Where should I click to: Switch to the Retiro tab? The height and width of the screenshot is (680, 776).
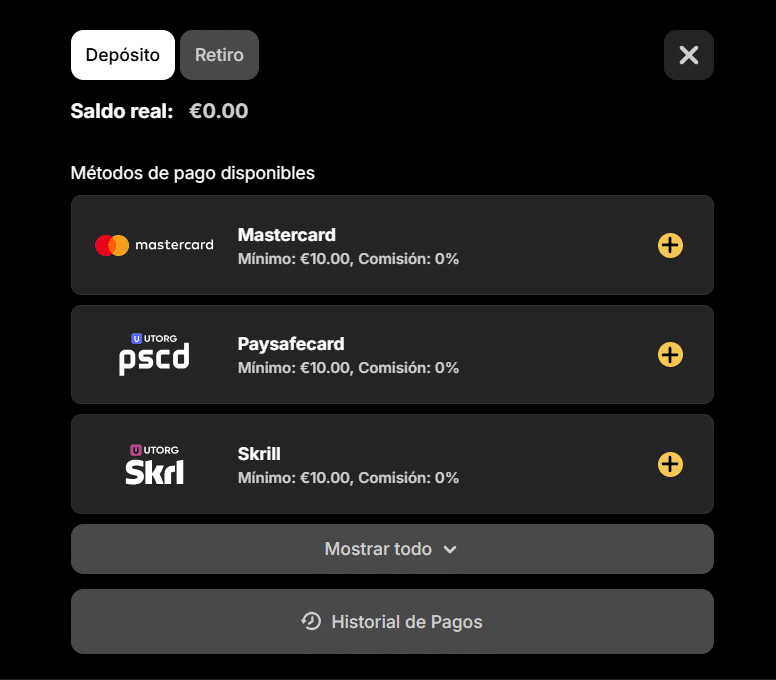tap(219, 55)
